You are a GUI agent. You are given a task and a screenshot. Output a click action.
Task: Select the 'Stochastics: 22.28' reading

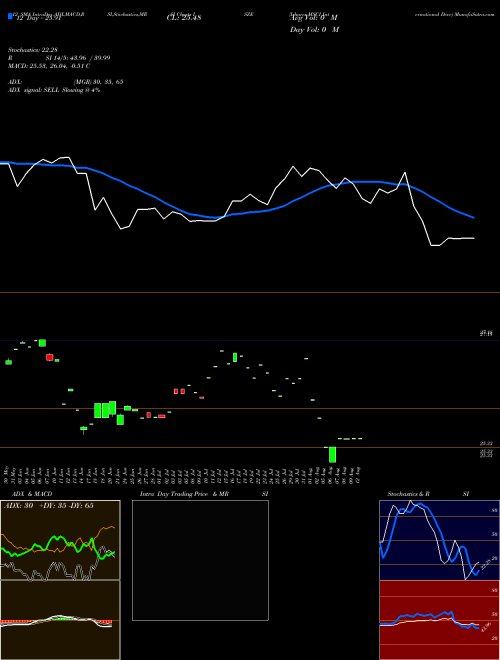32,50
